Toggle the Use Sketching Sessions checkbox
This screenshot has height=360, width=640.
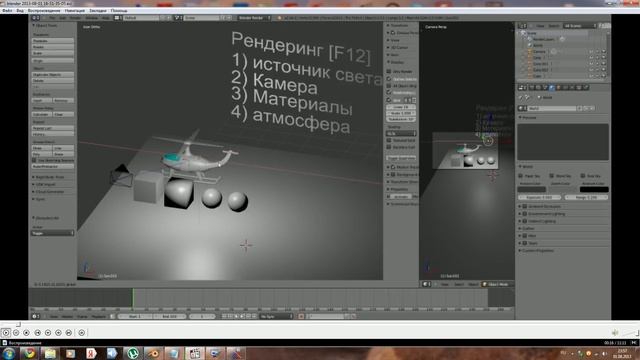34,160
